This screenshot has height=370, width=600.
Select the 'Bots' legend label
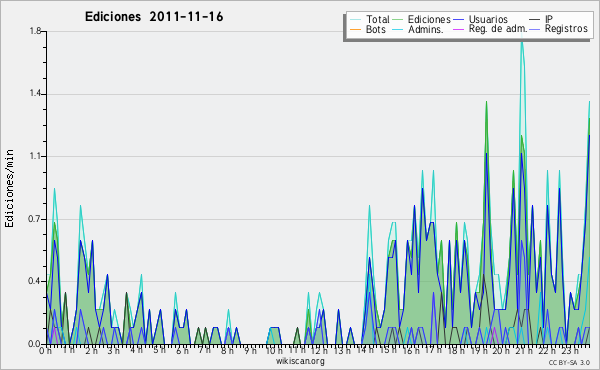(x=376, y=29)
